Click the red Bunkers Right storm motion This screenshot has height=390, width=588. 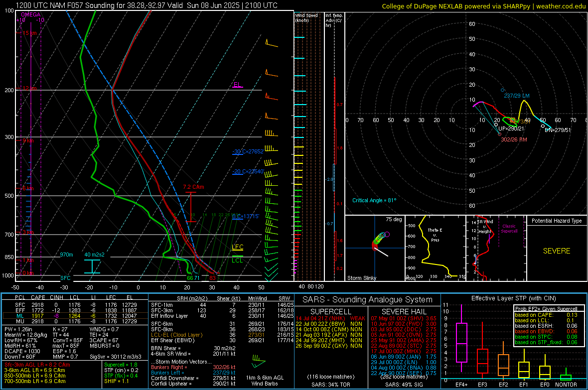click(x=193, y=367)
